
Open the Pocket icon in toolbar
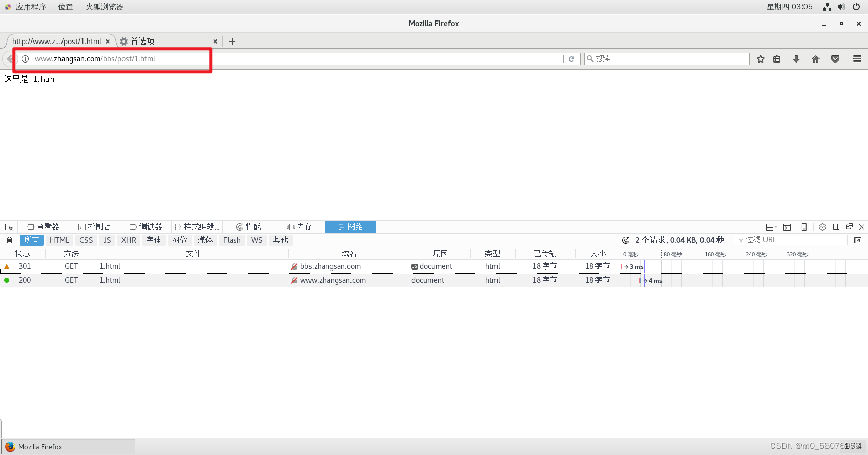point(835,59)
